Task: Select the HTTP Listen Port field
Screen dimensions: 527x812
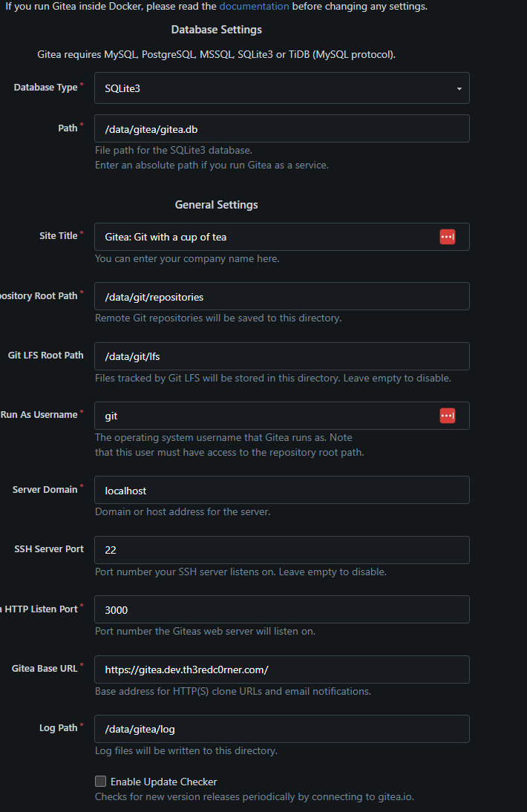Action: (x=282, y=610)
